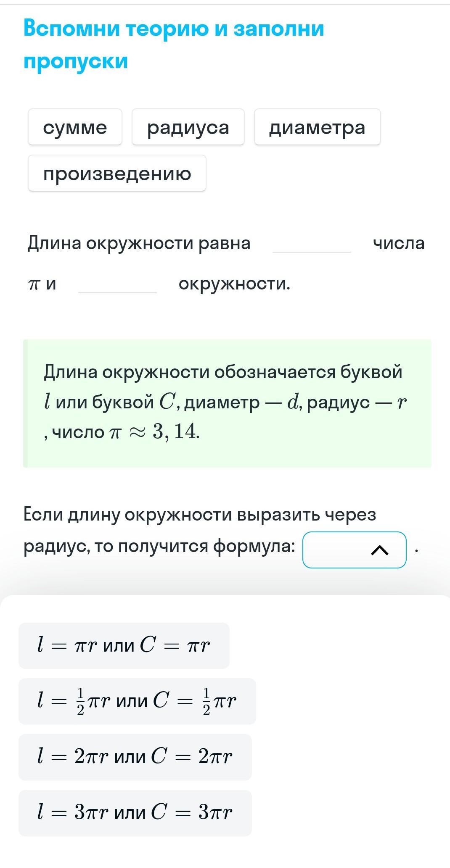Open the formula selection dropdown box

tap(336, 550)
